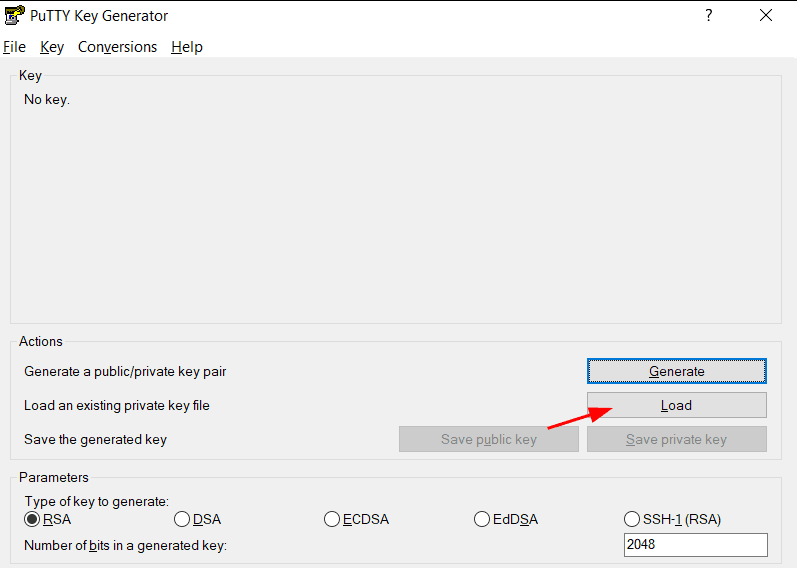Click the Save private key button
The image size is (797, 568).
pyautogui.click(x=676, y=439)
